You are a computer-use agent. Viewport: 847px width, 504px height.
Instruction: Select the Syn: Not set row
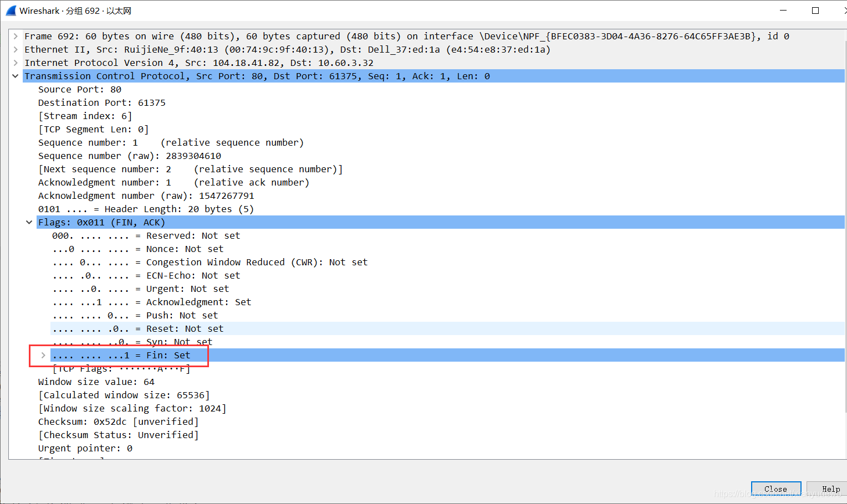[132, 342]
